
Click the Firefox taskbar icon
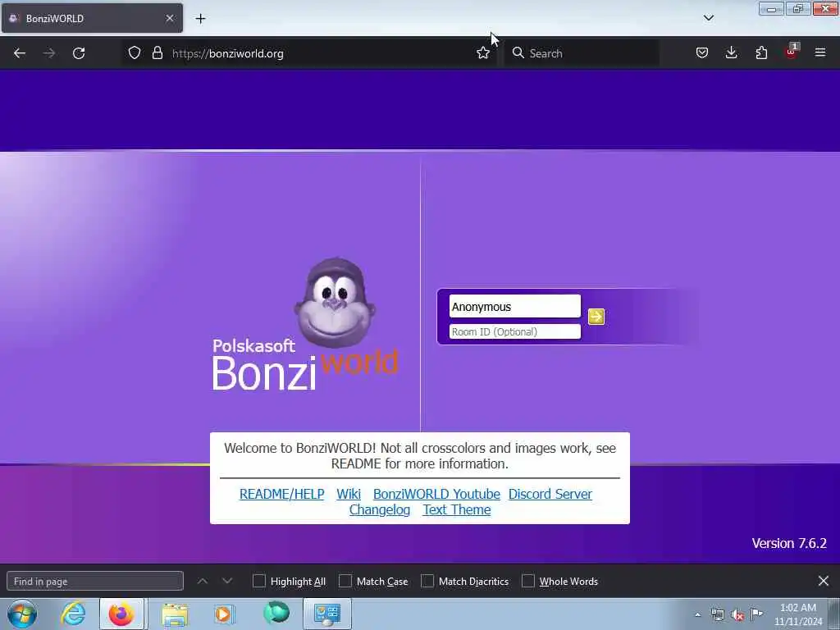click(x=121, y=614)
